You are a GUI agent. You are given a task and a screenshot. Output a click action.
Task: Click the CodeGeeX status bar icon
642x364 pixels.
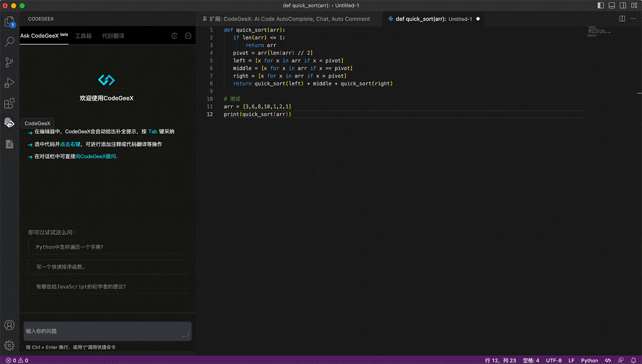[608, 360]
